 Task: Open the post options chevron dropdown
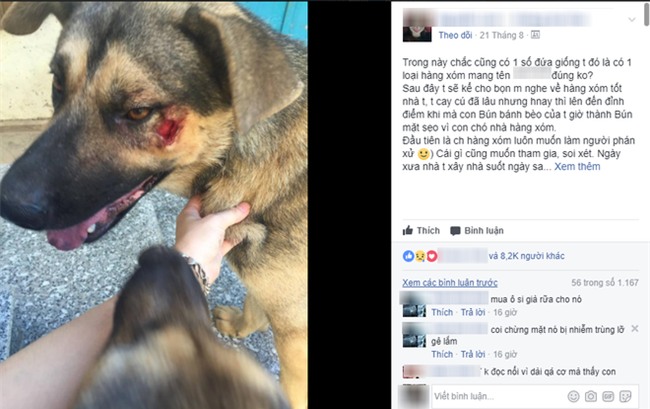[632, 19]
